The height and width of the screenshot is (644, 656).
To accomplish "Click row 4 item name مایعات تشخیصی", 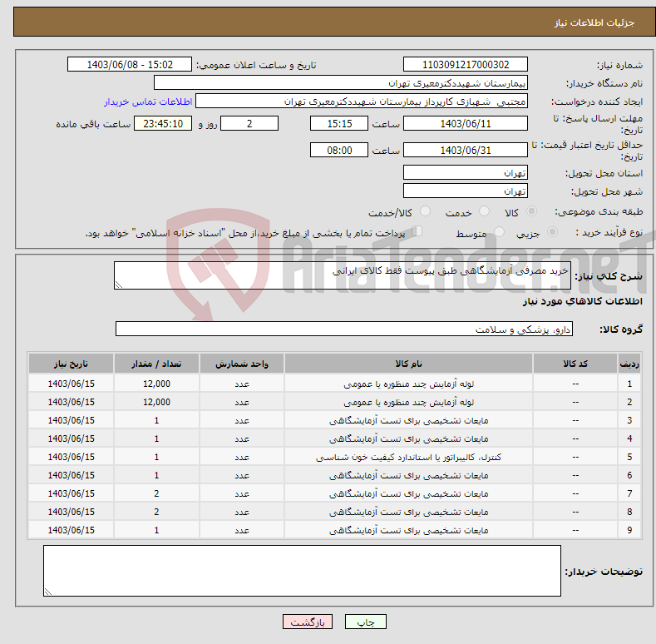I will tap(408, 438).
